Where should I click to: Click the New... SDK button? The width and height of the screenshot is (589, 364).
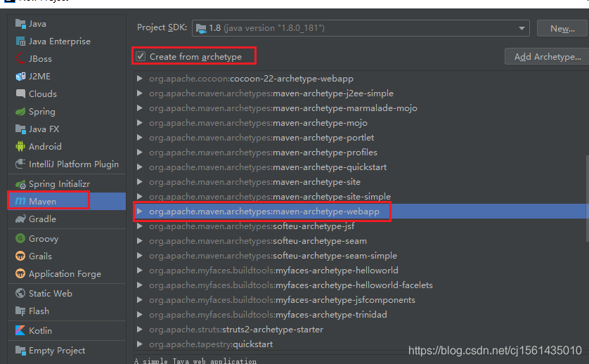click(x=562, y=29)
